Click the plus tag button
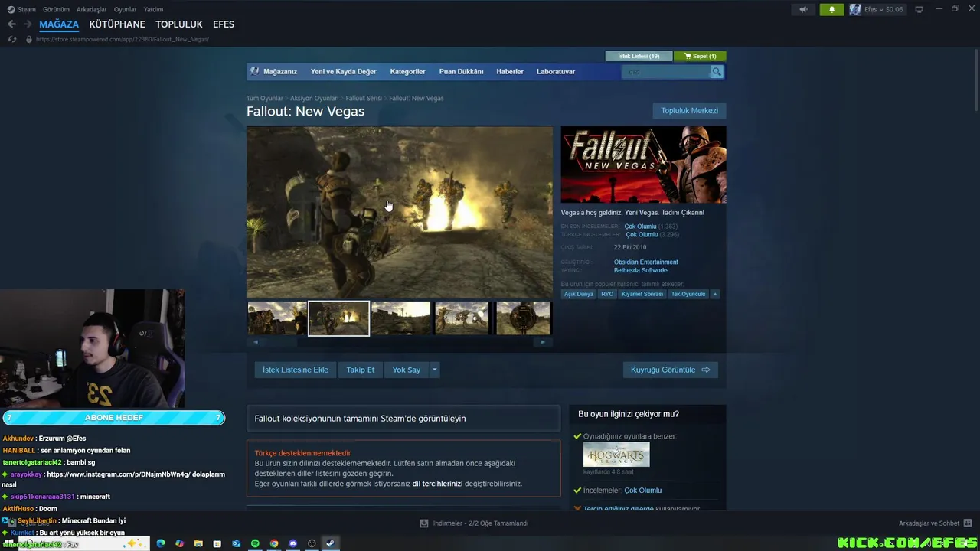This screenshot has width=980, height=551. pyautogui.click(x=715, y=294)
